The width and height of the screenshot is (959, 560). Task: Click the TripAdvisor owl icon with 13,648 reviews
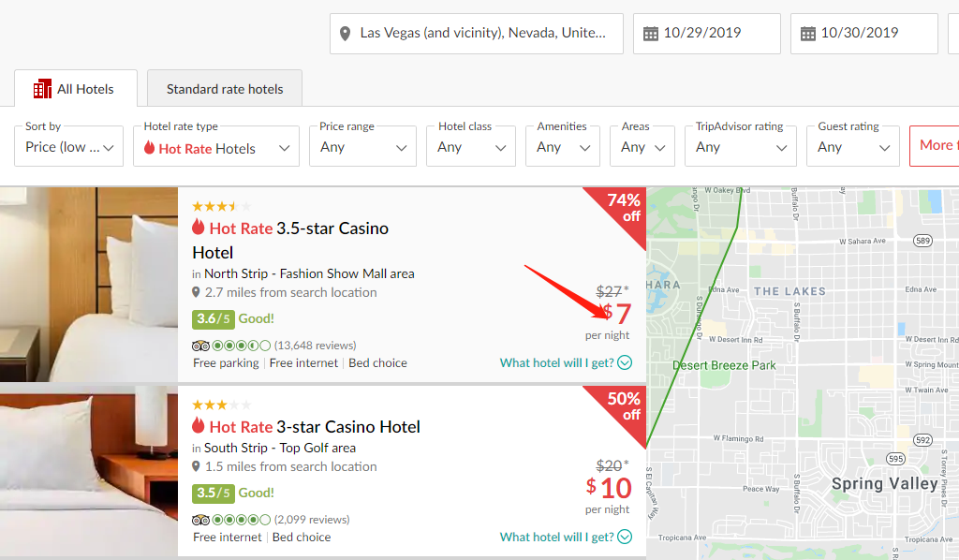click(200, 346)
